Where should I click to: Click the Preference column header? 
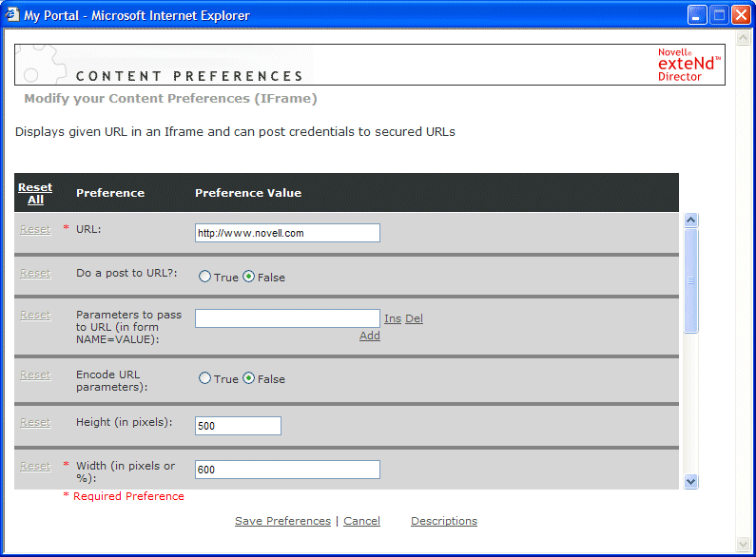click(110, 193)
